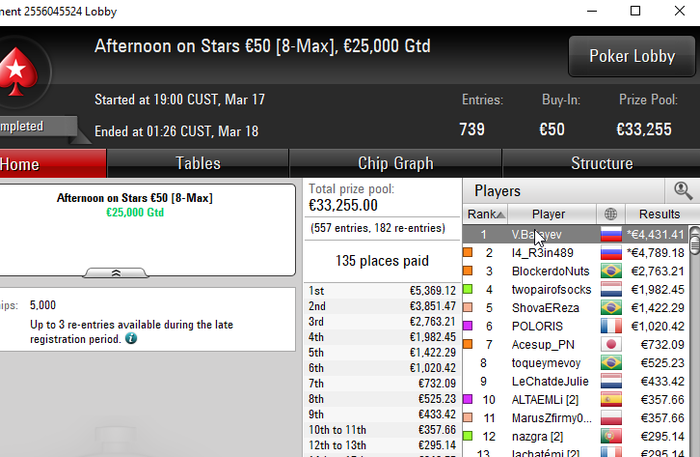Image resolution: width=700 pixels, height=457 pixels.
Task: Sort players by Results column
Action: (x=659, y=214)
